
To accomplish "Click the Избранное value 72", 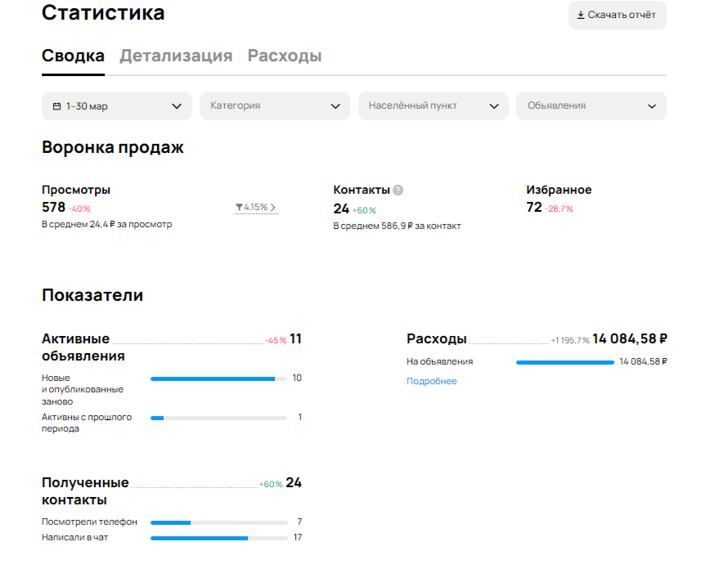I will pyautogui.click(x=534, y=207).
